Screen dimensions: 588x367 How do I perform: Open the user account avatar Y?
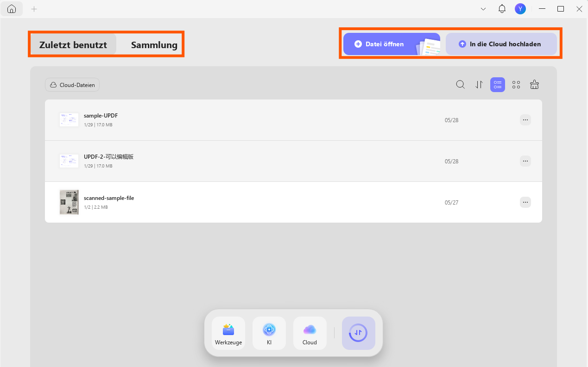click(x=520, y=9)
